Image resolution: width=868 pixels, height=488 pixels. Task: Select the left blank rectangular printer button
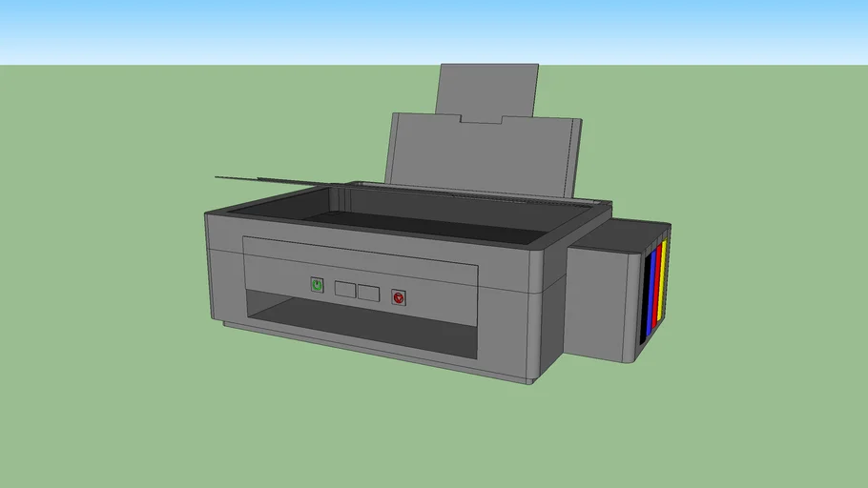(345, 290)
